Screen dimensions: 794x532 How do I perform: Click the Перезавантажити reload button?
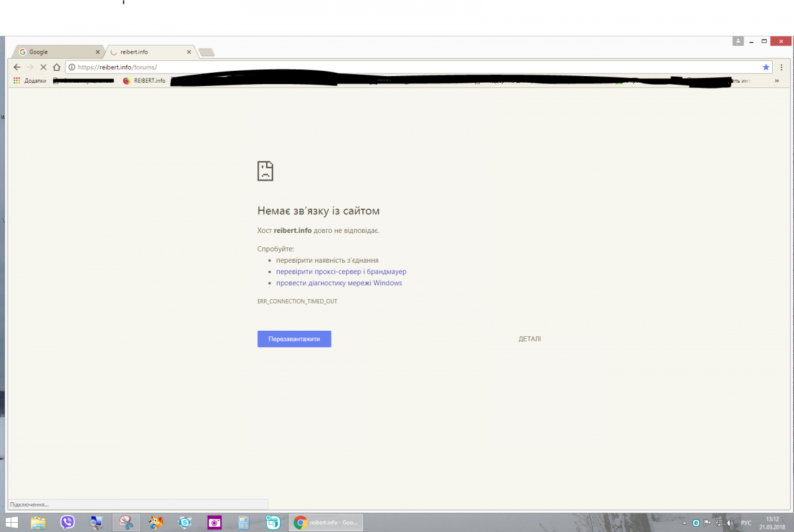point(294,339)
